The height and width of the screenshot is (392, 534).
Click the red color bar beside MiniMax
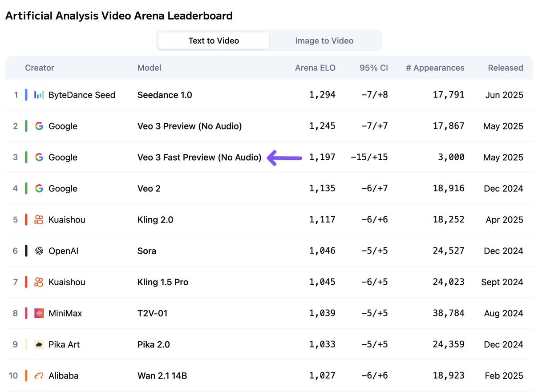26,313
